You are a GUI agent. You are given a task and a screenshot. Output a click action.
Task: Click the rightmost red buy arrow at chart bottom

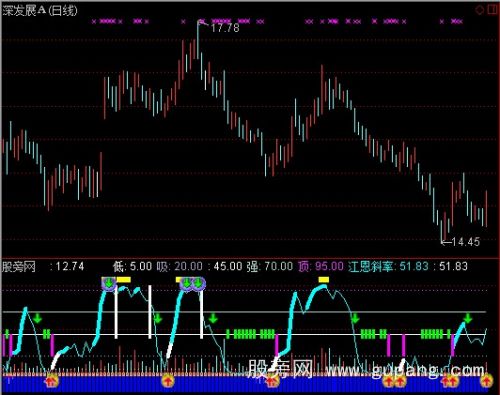click(x=487, y=380)
